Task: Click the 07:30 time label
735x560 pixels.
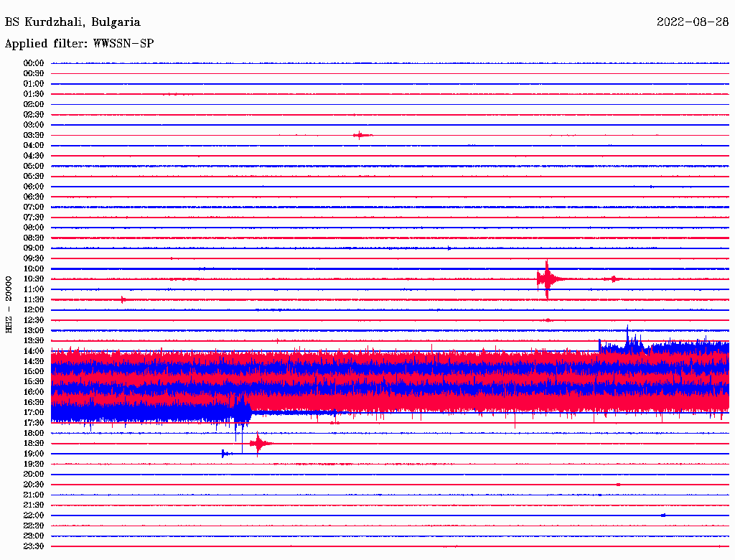Action: (34, 217)
